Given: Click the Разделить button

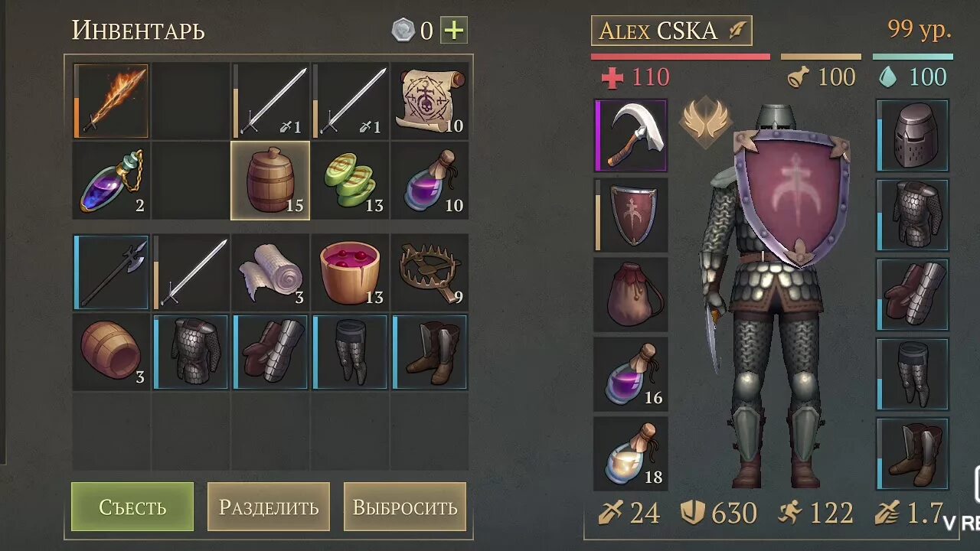Looking at the screenshot, I should tap(269, 507).
